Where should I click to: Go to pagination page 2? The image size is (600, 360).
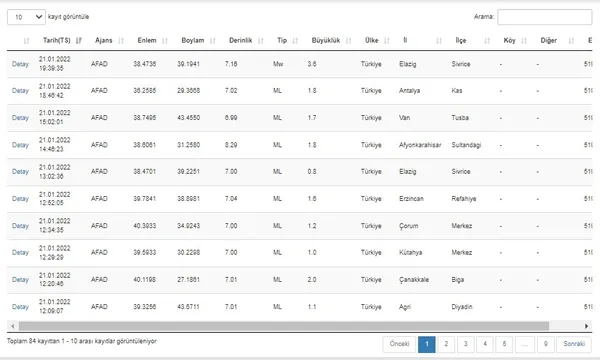coord(446,344)
